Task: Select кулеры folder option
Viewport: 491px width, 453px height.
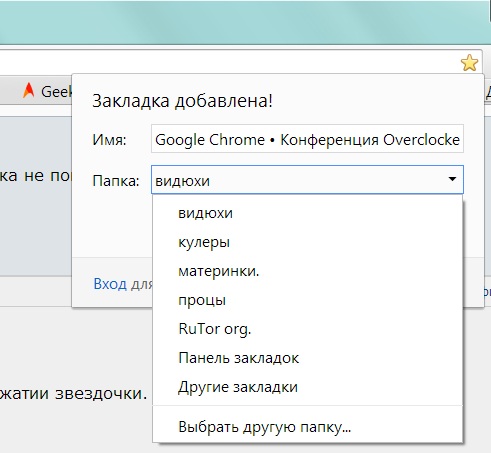Action: click(307, 242)
